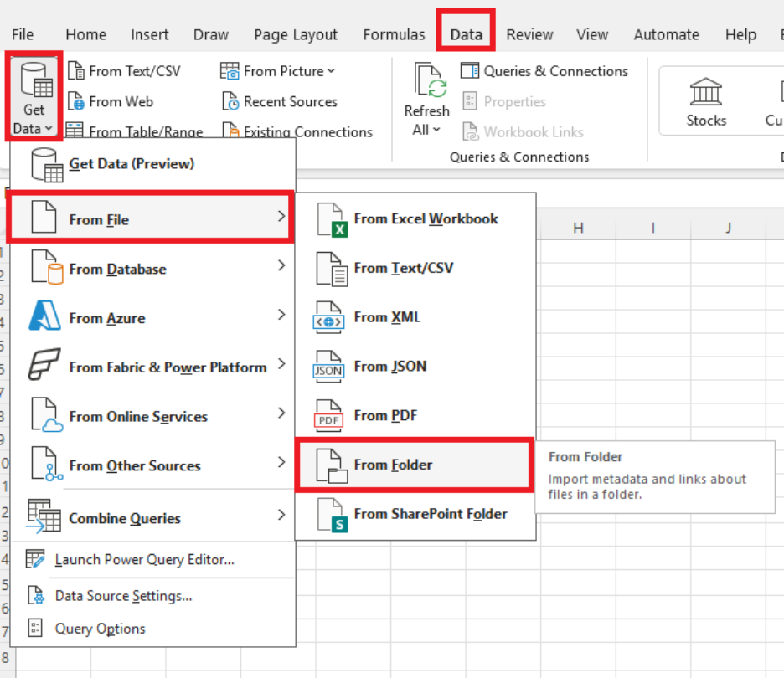Switch to the Review tab
784x678 pixels.
529,34
